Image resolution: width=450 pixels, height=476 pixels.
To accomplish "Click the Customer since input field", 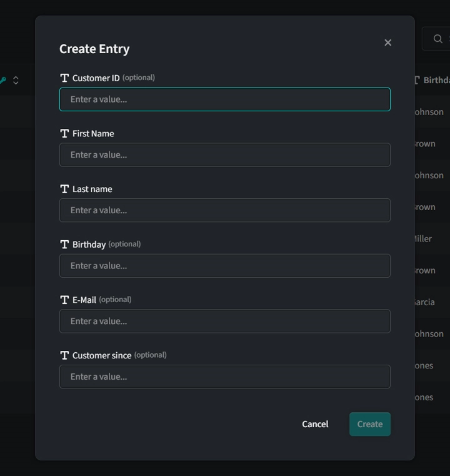I will click(225, 377).
